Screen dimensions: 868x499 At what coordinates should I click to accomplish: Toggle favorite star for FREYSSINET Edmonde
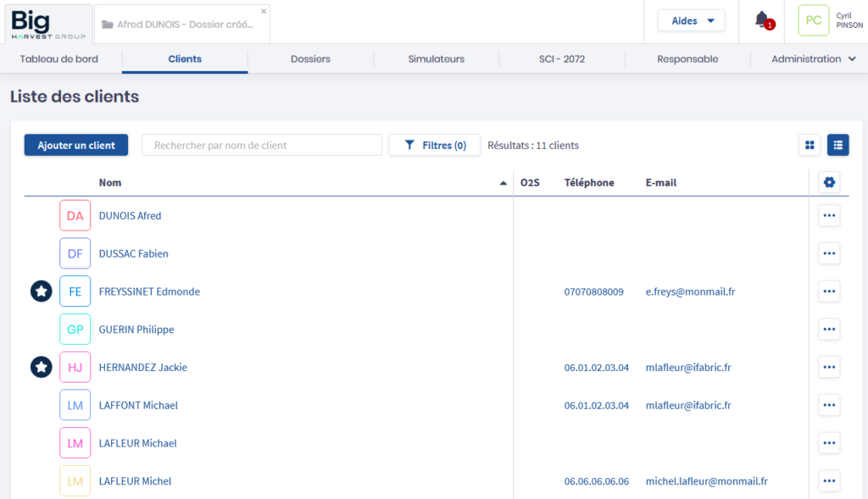(42, 291)
